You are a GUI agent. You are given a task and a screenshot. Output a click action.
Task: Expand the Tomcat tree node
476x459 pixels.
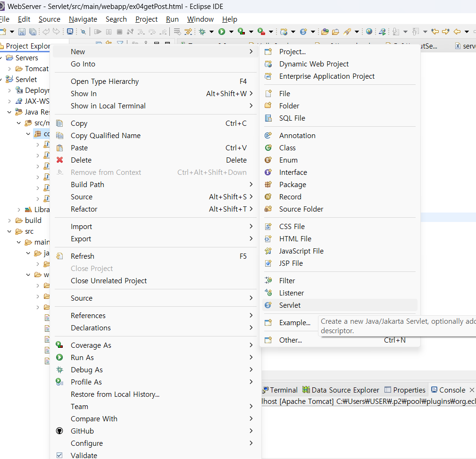[9, 69]
